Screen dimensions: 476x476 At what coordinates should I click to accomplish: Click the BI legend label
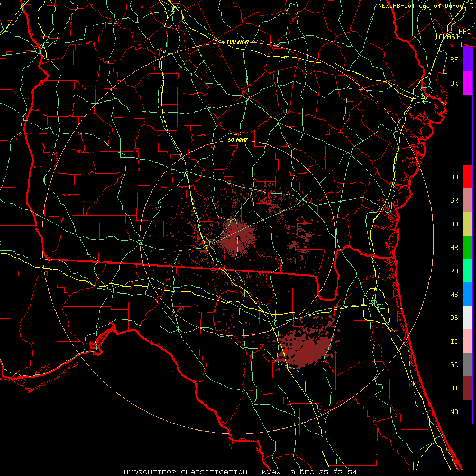tap(454, 388)
